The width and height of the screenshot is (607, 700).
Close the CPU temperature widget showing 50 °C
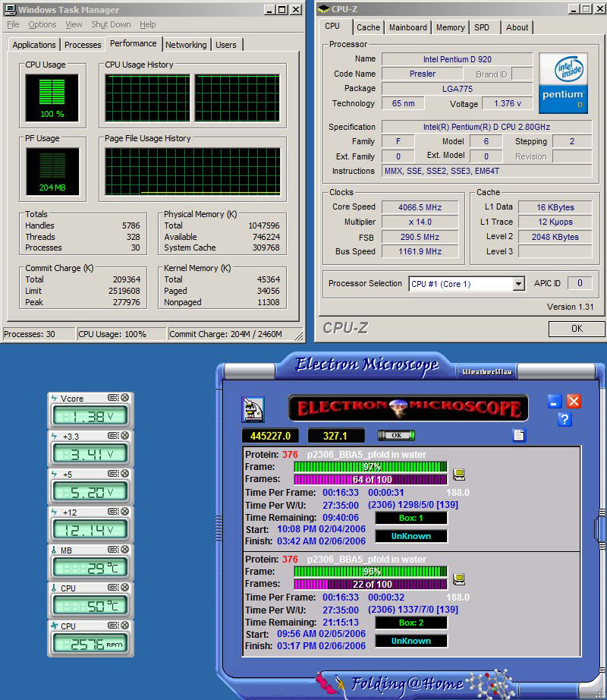tap(125, 587)
